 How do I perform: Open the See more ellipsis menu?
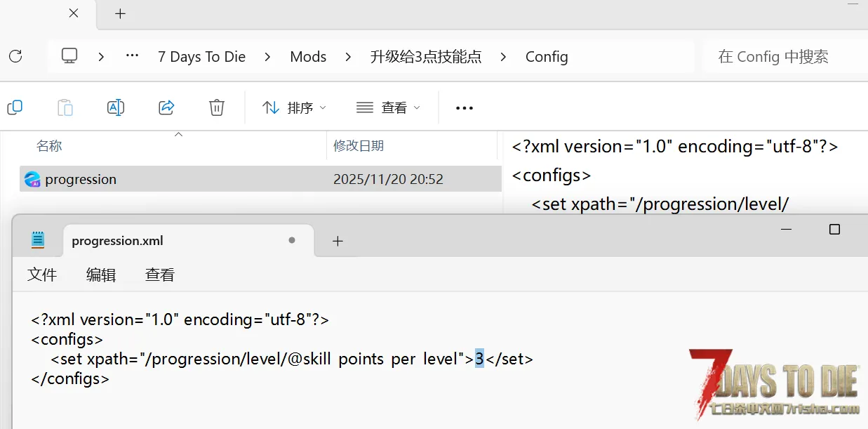coord(465,107)
